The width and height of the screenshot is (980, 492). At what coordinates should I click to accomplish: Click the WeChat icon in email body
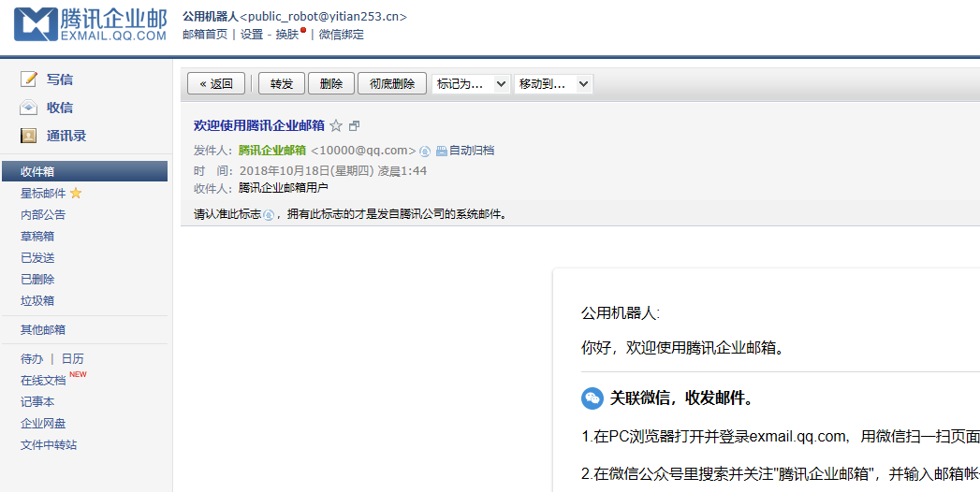pyautogui.click(x=592, y=398)
